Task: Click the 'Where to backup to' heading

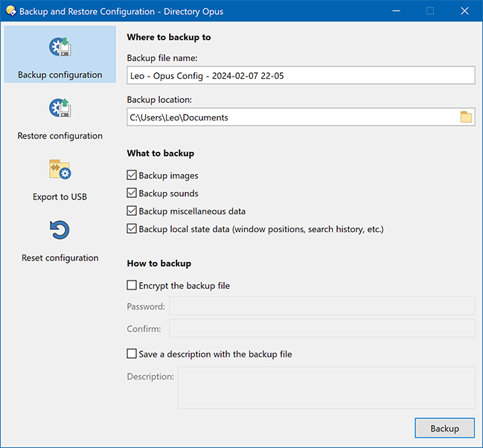Action: [169, 37]
